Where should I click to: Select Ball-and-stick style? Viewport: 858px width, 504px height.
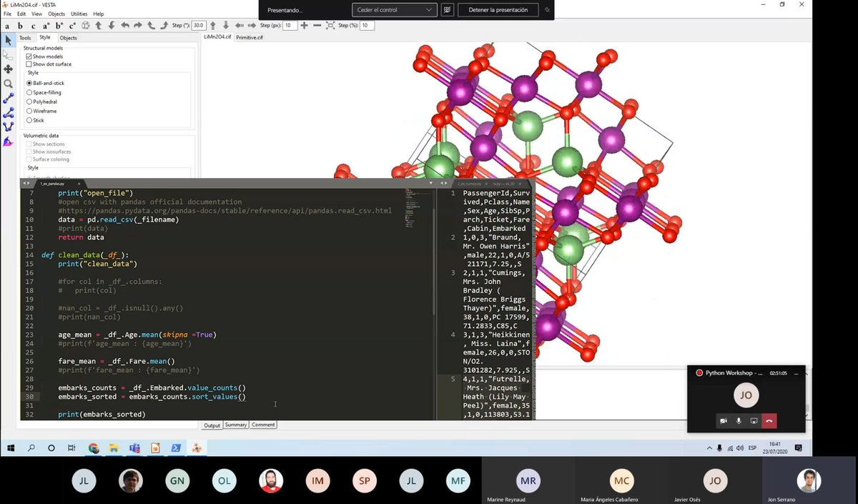pyautogui.click(x=29, y=83)
